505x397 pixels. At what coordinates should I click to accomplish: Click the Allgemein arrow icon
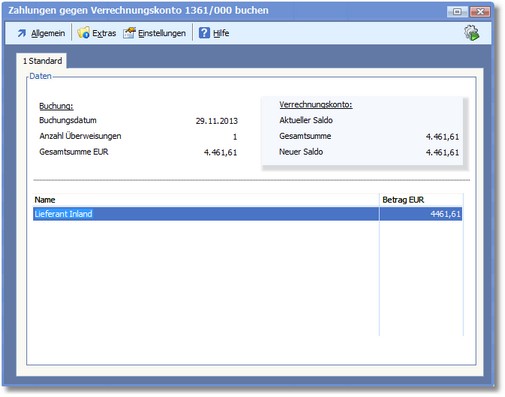22,33
